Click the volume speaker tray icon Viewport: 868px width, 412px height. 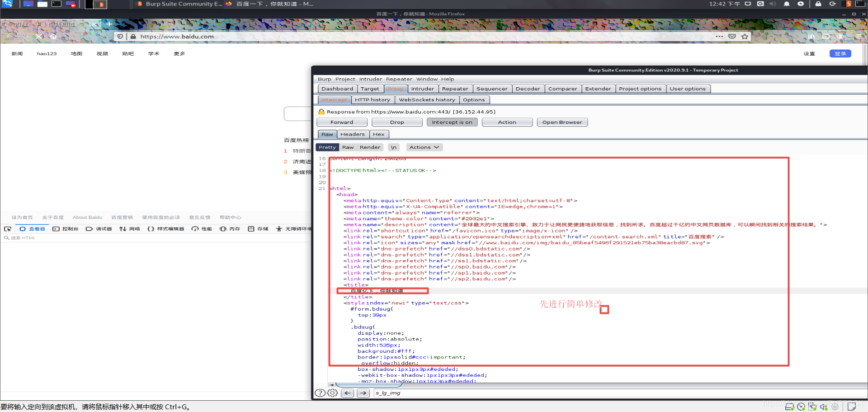(773, 4)
